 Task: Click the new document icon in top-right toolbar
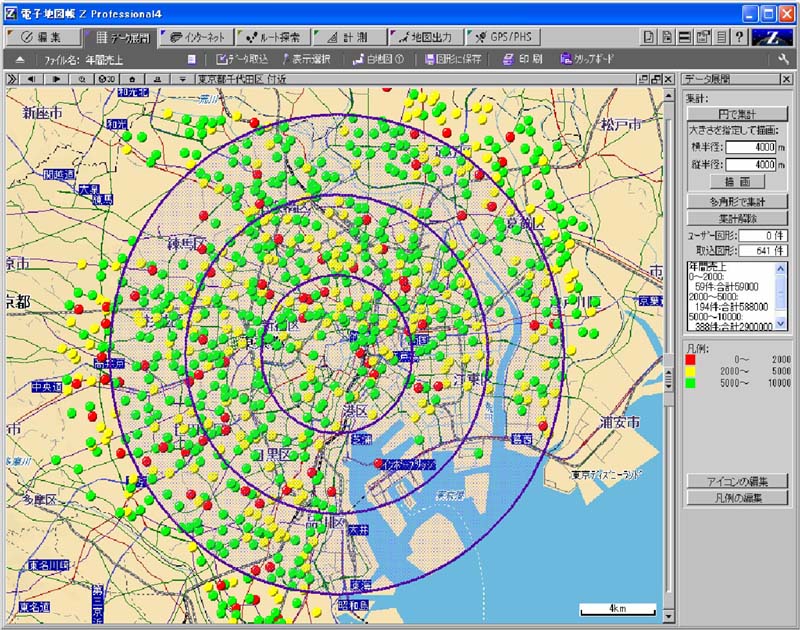pyautogui.click(x=648, y=37)
